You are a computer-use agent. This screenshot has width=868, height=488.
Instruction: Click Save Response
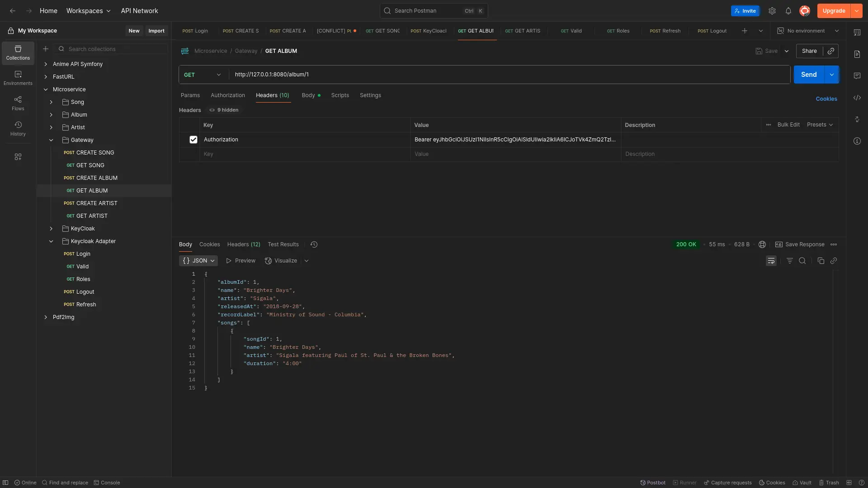pyautogui.click(x=800, y=244)
